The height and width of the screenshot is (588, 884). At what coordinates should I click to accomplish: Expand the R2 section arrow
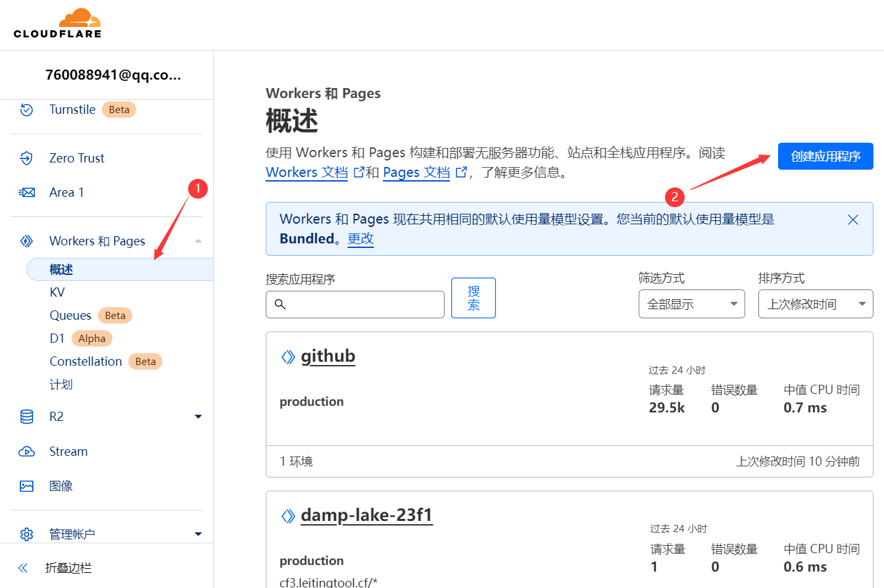click(198, 416)
